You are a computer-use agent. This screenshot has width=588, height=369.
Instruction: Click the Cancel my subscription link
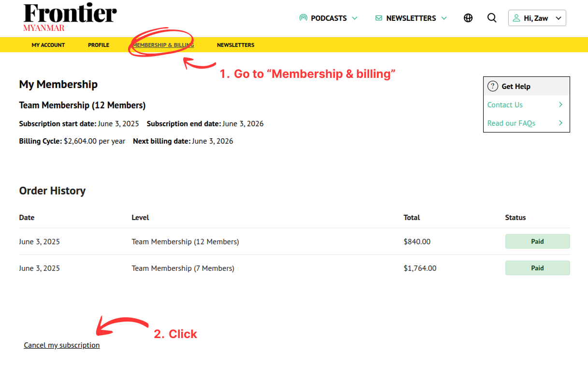[61, 345]
